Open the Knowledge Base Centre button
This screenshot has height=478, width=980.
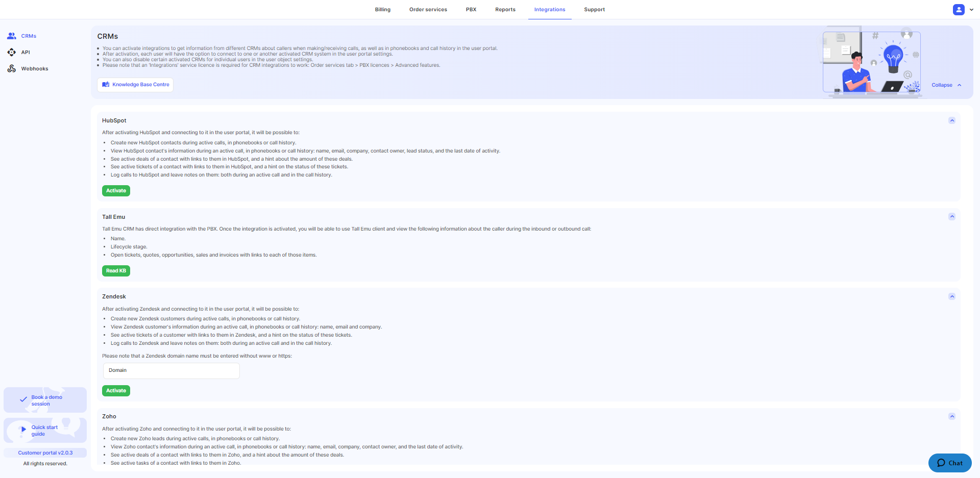tap(135, 85)
